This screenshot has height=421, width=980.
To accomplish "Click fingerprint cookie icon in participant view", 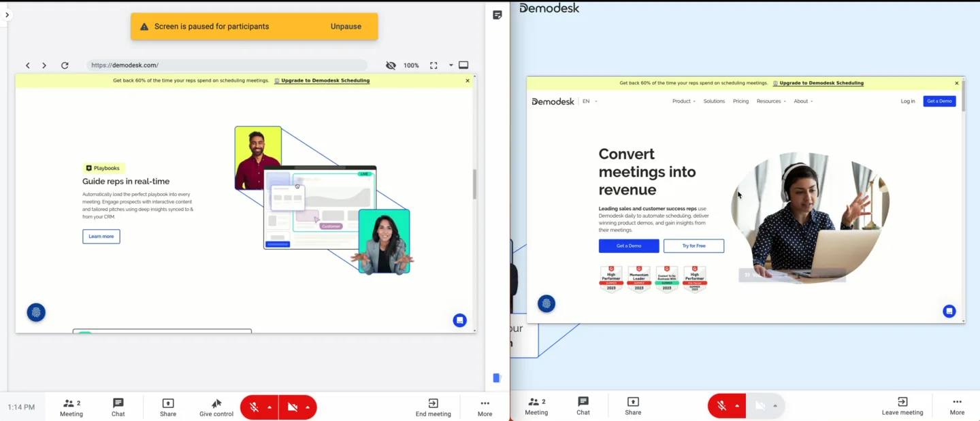I will pyautogui.click(x=546, y=304).
